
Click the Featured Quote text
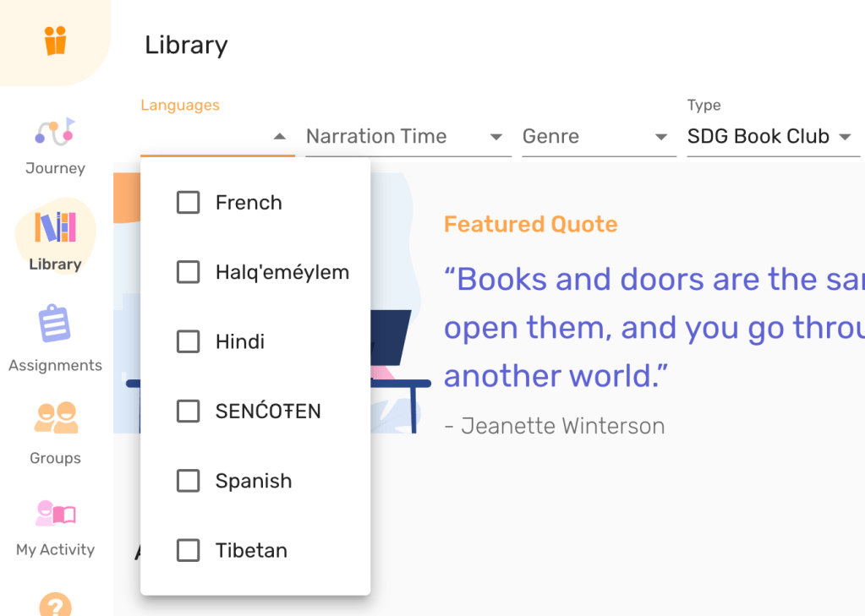coord(530,225)
